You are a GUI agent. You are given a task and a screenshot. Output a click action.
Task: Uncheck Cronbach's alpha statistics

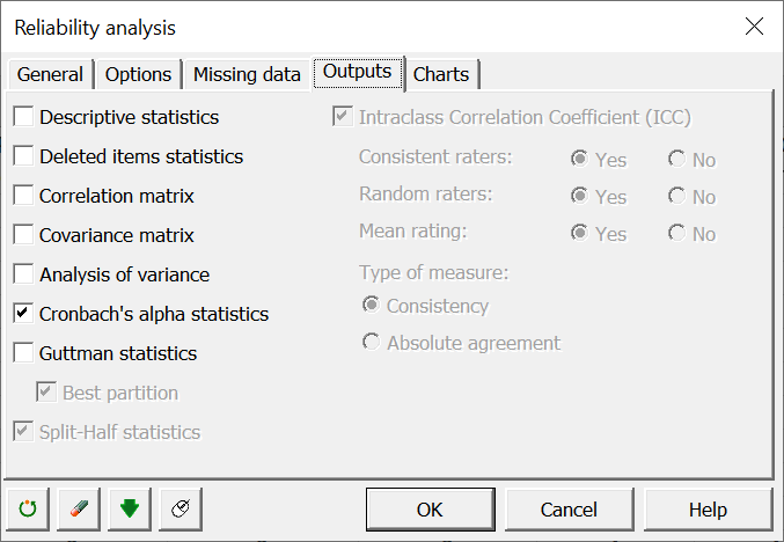pos(24,314)
